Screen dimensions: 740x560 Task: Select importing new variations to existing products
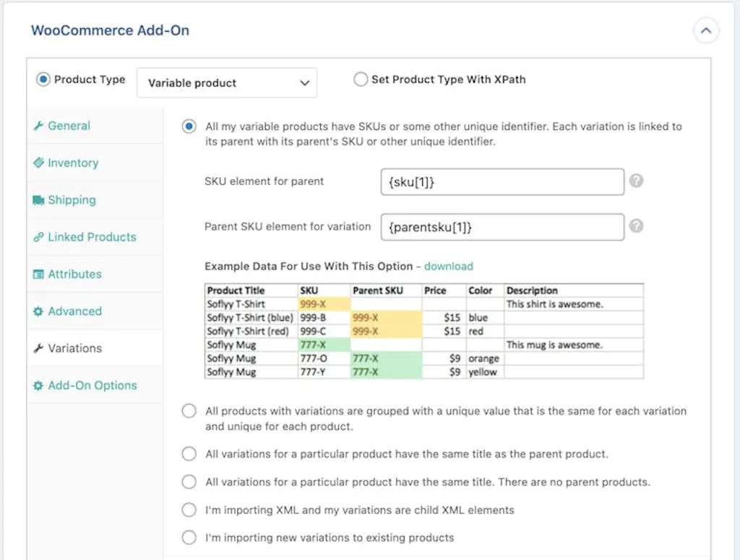pos(189,538)
